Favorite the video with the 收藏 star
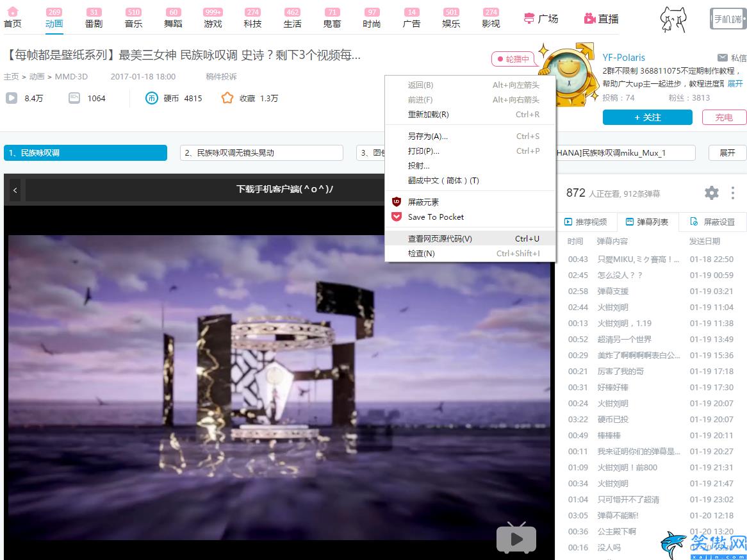The height and width of the screenshot is (560, 747). [227, 98]
